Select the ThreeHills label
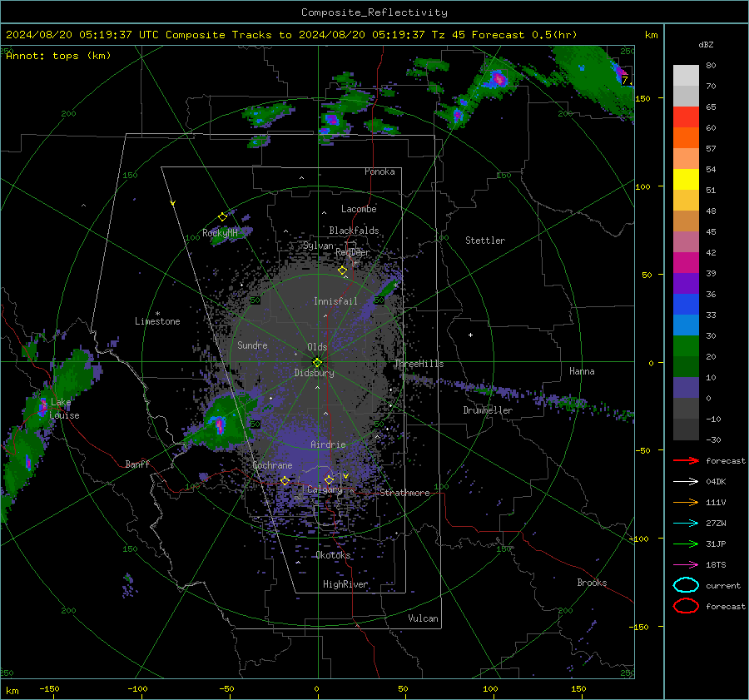The image size is (749, 700). pyautogui.click(x=419, y=364)
